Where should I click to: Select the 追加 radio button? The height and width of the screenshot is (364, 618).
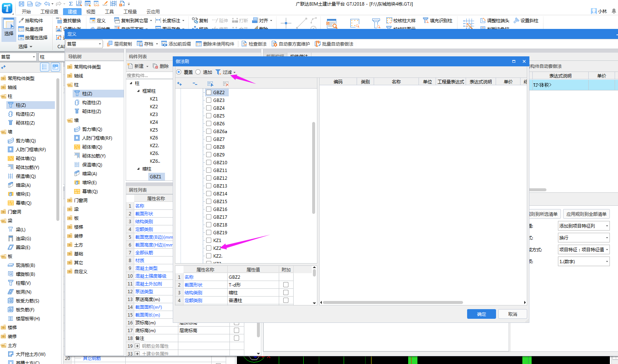point(198,72)
